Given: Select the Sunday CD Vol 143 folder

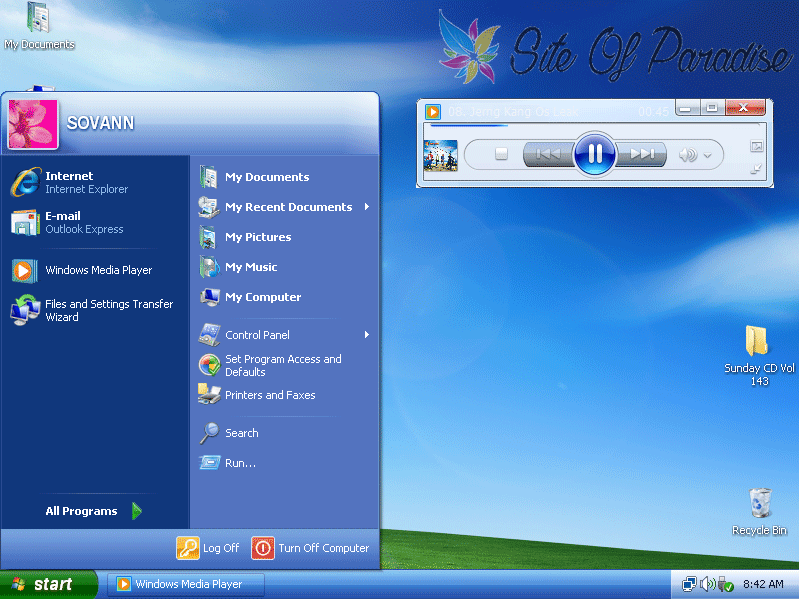Looking at the screenshot, I should click(759, 356).
